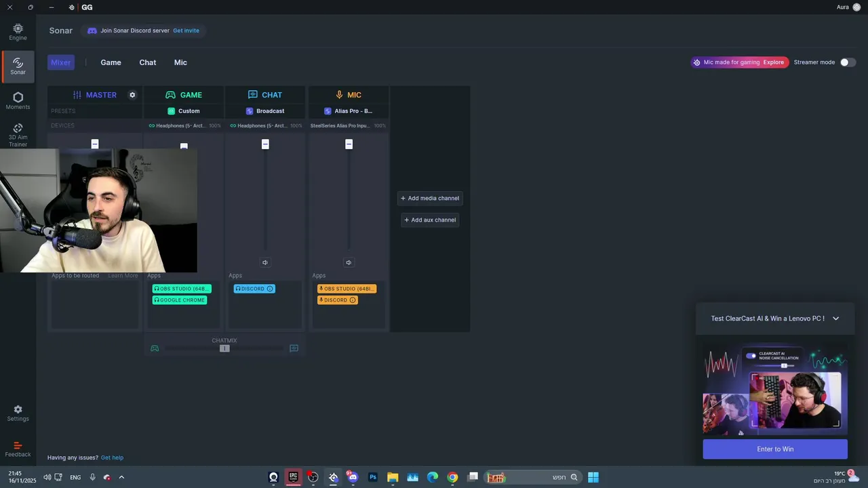Screen dimensions: 868x488
Task: Click Add aux channel button
Action: click(x=430, y=220)
